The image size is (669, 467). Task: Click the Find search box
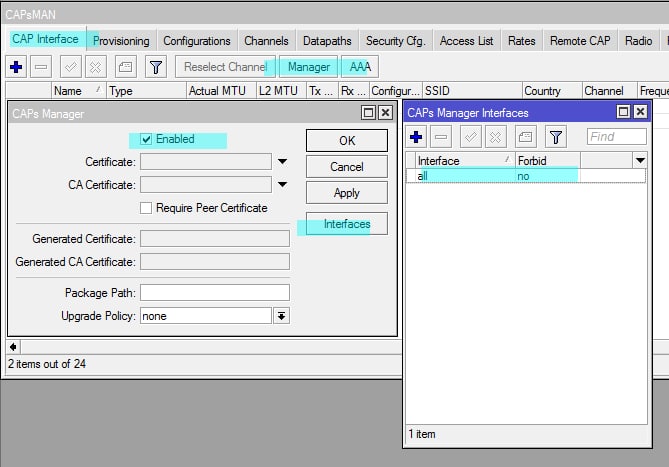(617, 137)
